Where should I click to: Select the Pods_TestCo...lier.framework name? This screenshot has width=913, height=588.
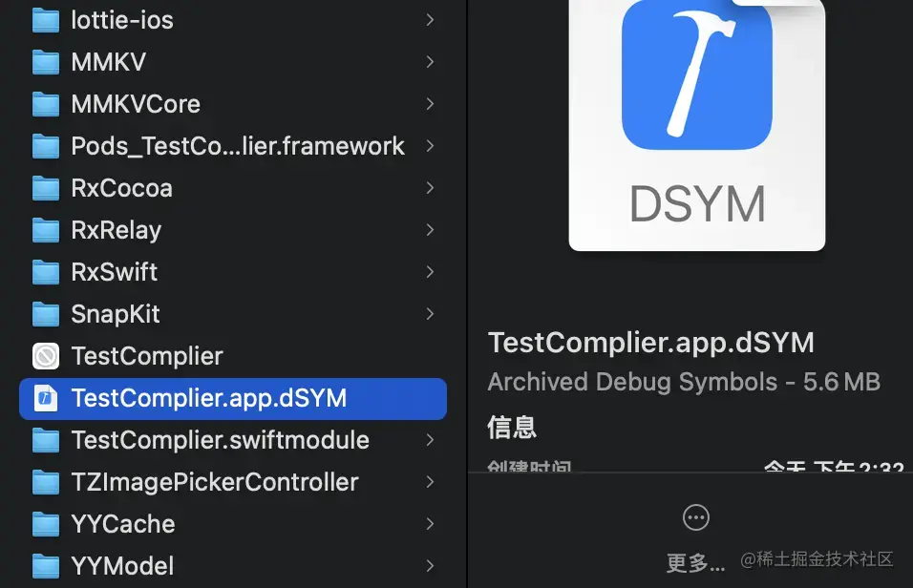pyautogui.click(x=238, y=146)
